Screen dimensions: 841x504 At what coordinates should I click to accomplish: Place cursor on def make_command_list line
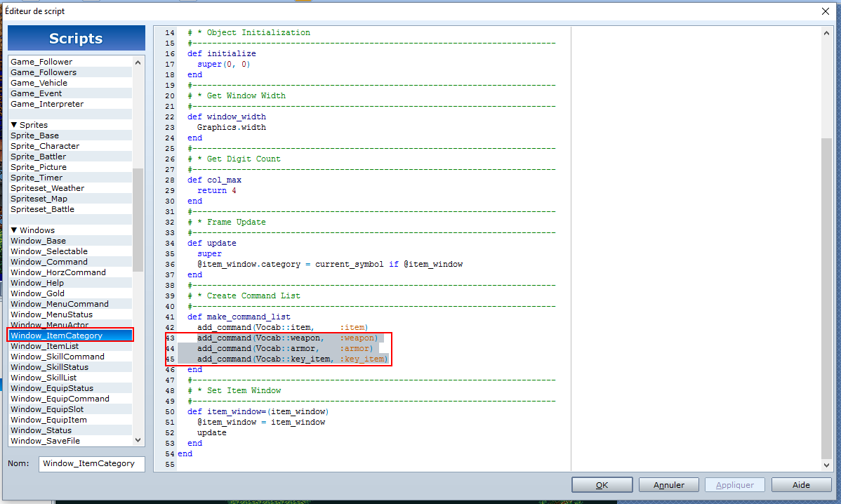click(x=239, y=317)
